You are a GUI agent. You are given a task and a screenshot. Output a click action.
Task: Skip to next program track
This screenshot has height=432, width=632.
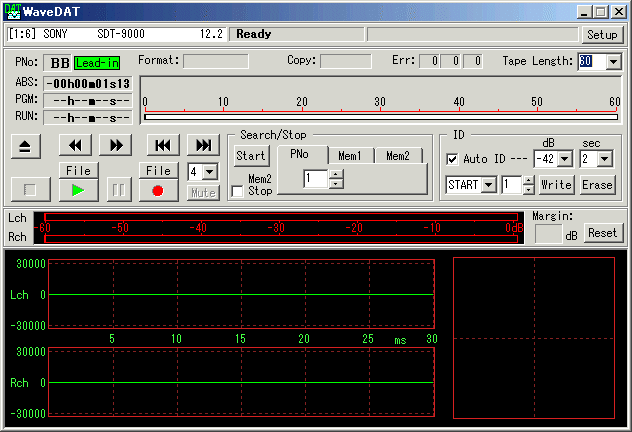[x=203, y=145]
